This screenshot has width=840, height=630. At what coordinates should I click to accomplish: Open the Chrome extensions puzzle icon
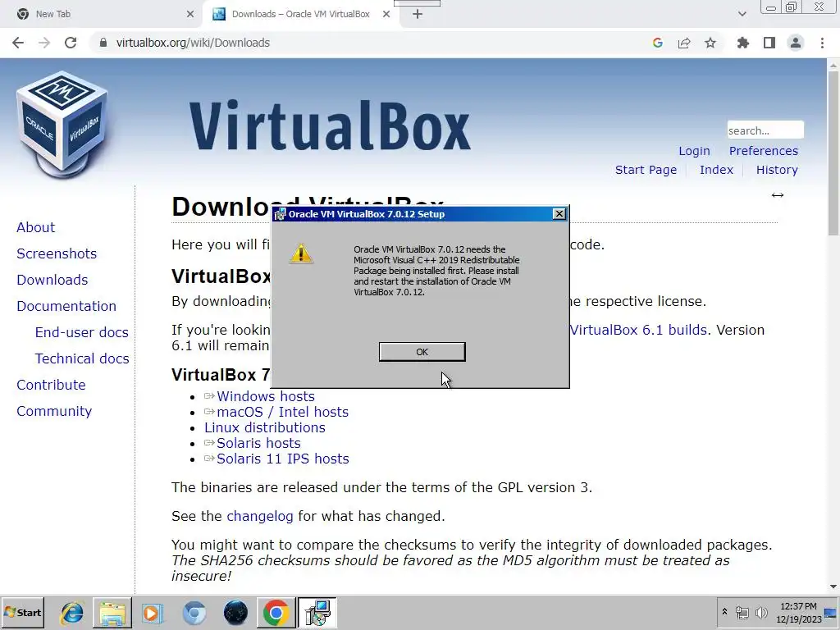[743, 43]
